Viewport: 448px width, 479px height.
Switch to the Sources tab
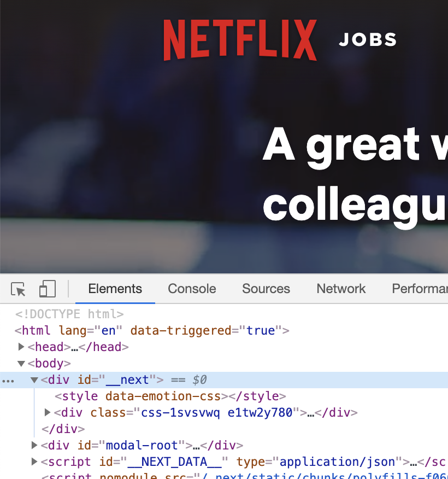(x=266, y=289)
